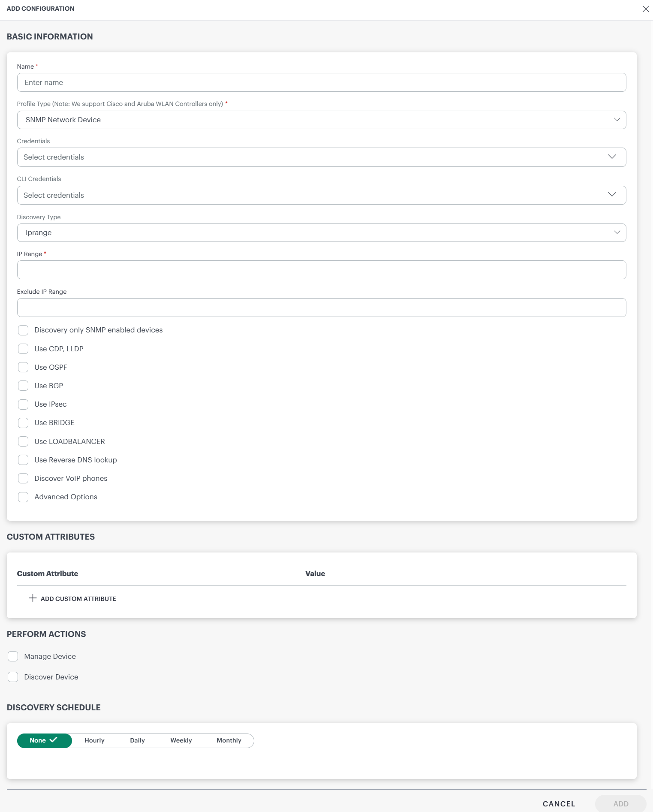Enable Discovery only SNMP enabled devices
This screenshot has width=653, height=812.
click(23, 330)
